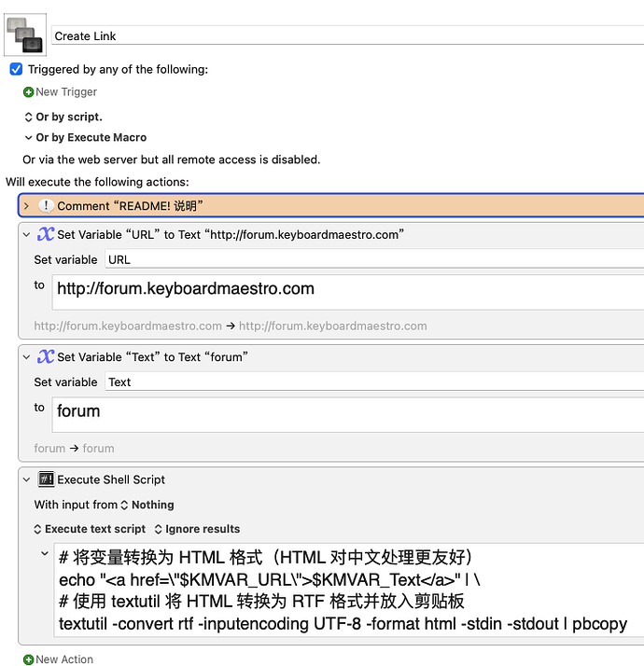This screenshot has width=644, height=666.
Task: Open the 'Execute text script' popup menu
Action: 91,529
